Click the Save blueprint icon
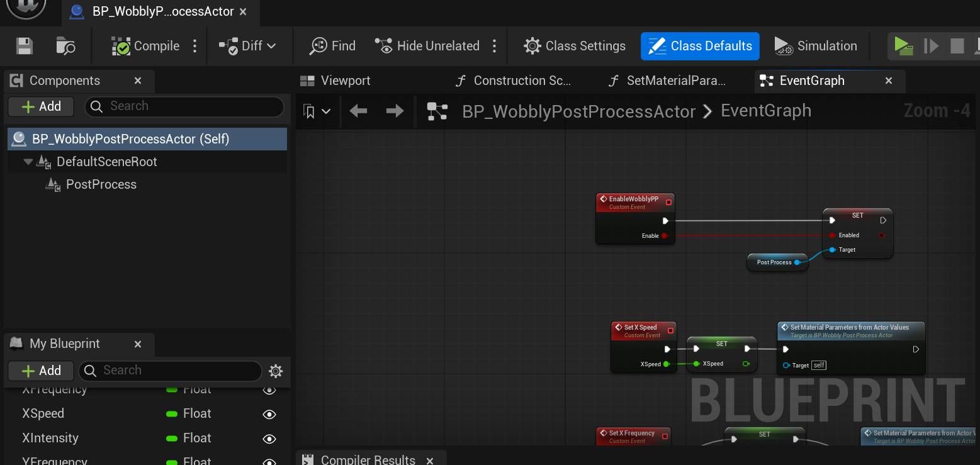 [24, 46]
